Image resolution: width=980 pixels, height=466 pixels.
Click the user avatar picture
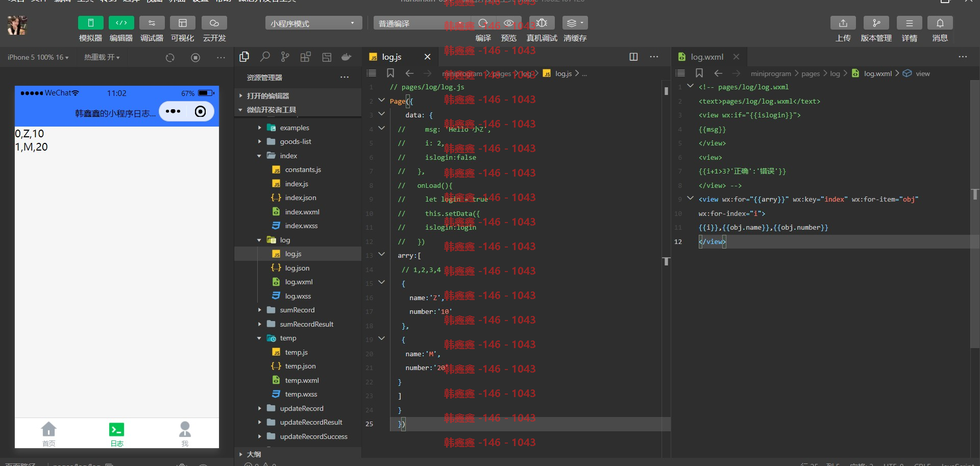(17, 25)
